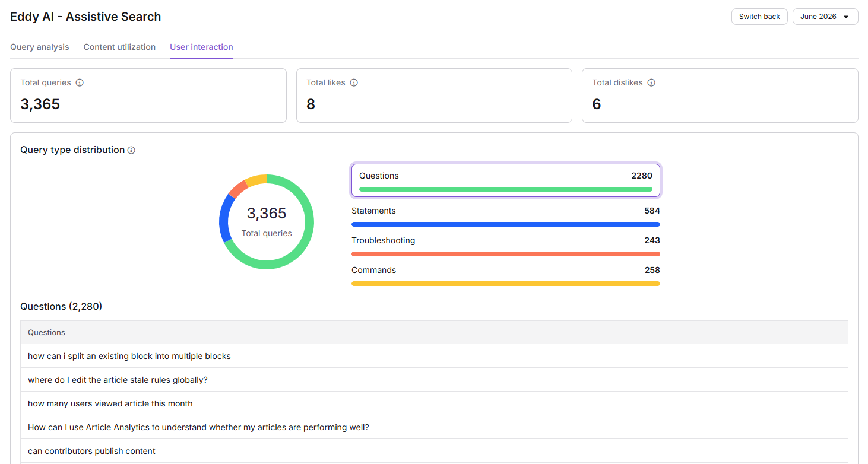Click row about using Article Analytics for performance
The height and width of the screenshot is (464, 868).
[434, 427]
